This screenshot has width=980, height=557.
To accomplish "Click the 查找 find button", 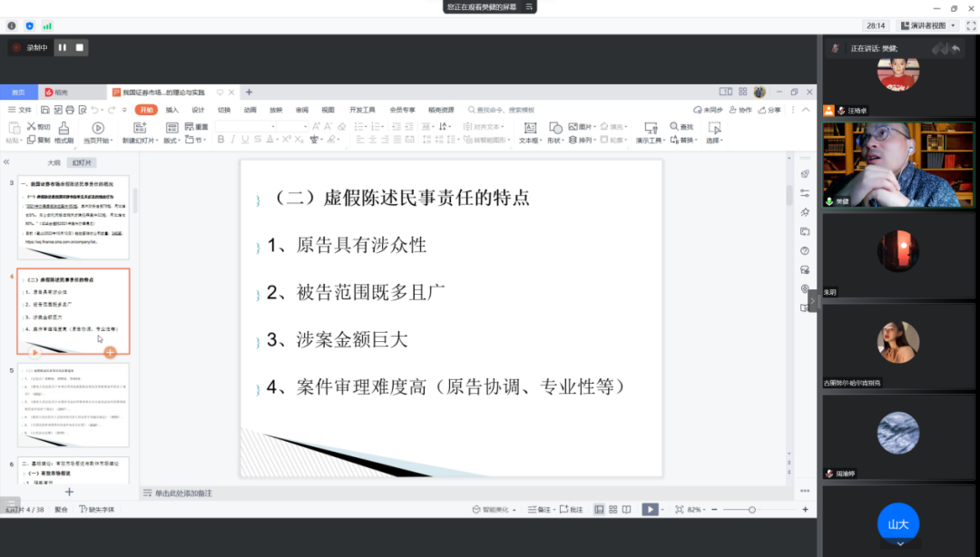I will 681,127.
